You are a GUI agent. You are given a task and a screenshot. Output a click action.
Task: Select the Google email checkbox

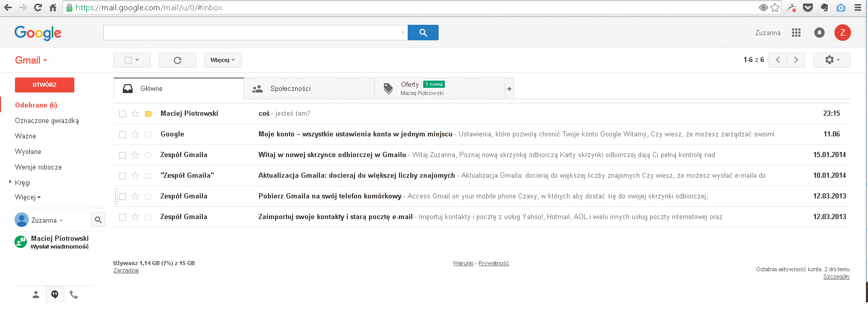coord(122,134)
